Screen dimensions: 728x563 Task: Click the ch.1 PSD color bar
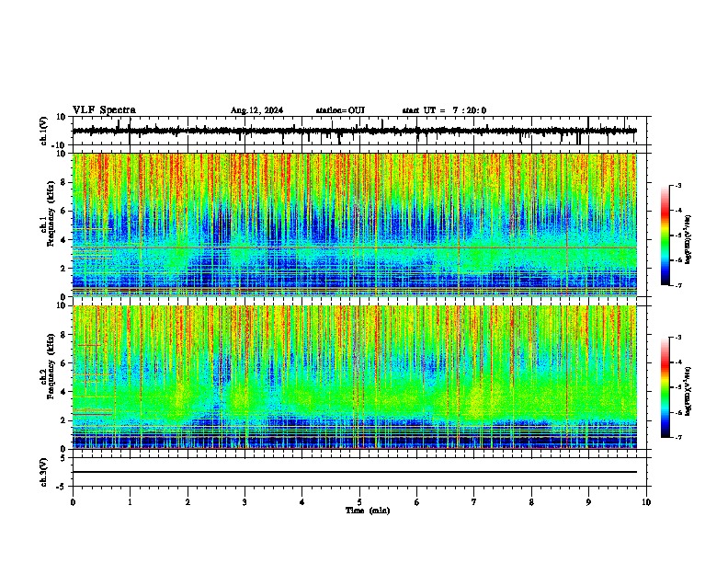665,236
